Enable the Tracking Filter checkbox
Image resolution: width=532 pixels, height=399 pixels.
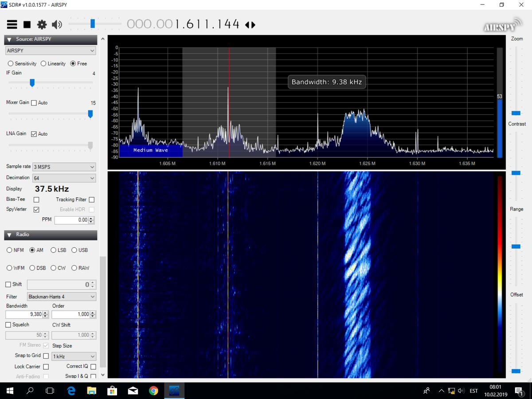(91, 199)
